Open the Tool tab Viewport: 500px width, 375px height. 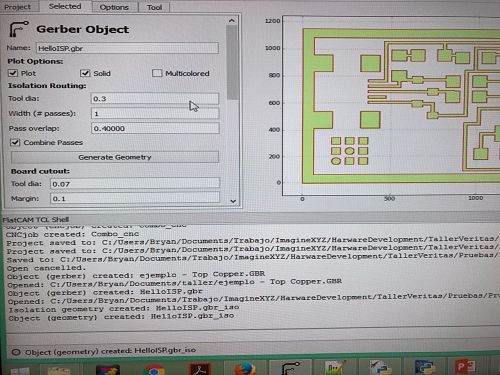tap(154, 7)
